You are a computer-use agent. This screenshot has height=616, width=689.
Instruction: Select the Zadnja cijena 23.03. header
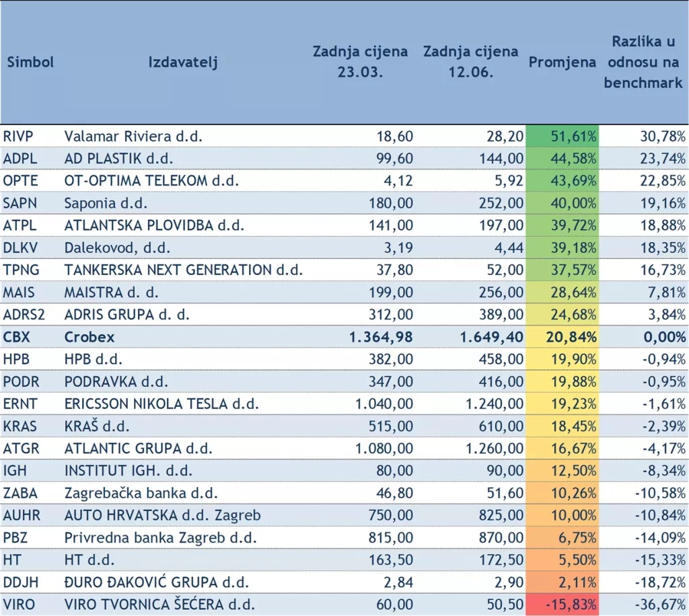click(360, 62)
